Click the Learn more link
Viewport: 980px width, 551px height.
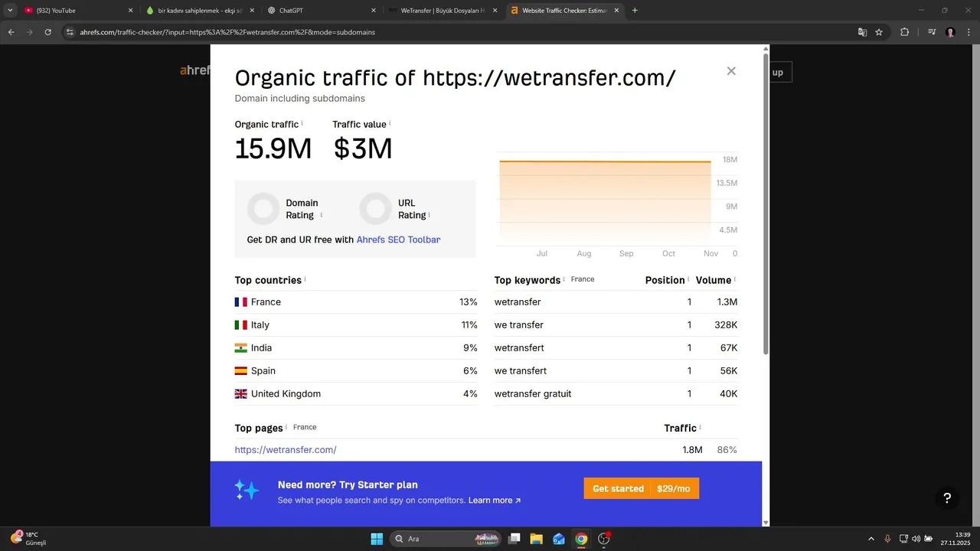495,500
